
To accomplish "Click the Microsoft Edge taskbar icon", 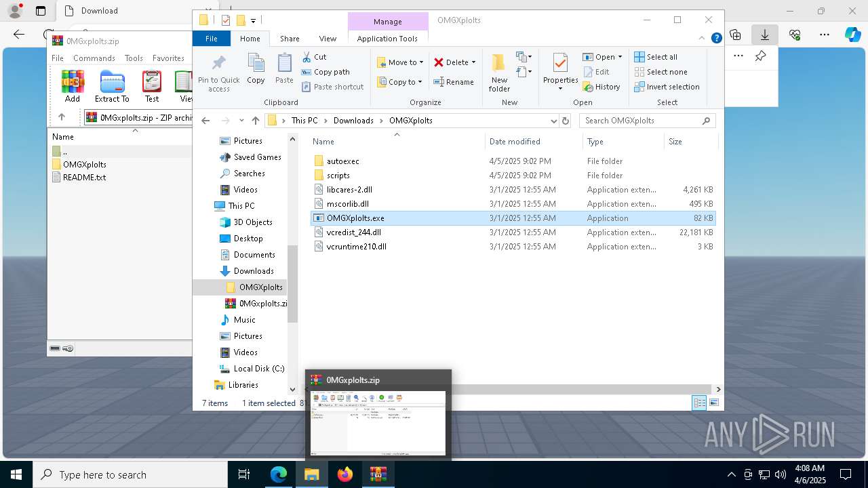I will coord(279,474).
